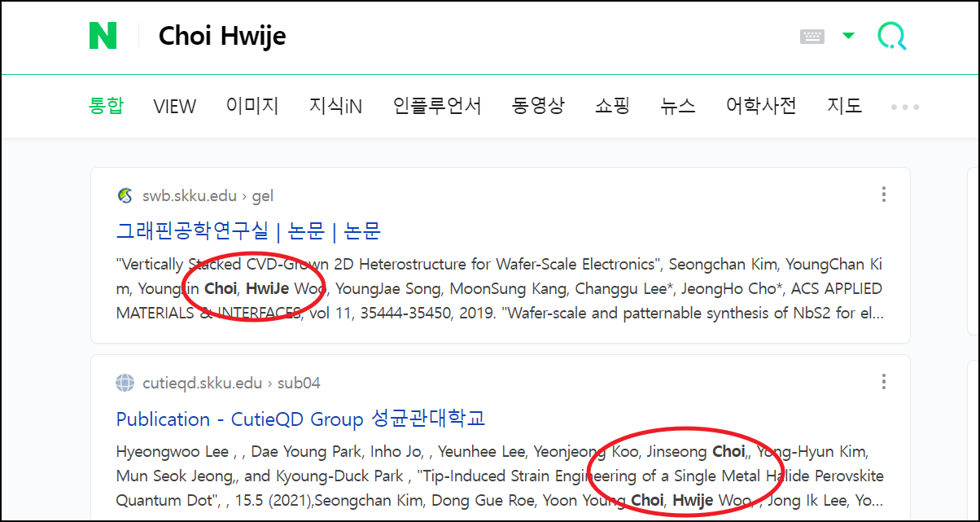Open the 지식iN tab
The height and width of the screenshot is (522, 980).
tap(335, 106)
